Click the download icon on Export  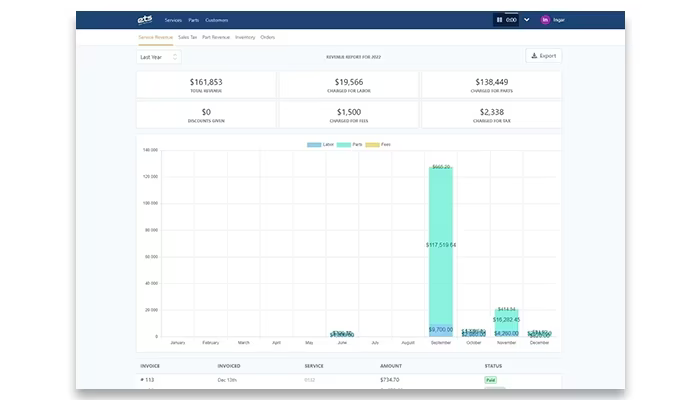pos(534,56)
